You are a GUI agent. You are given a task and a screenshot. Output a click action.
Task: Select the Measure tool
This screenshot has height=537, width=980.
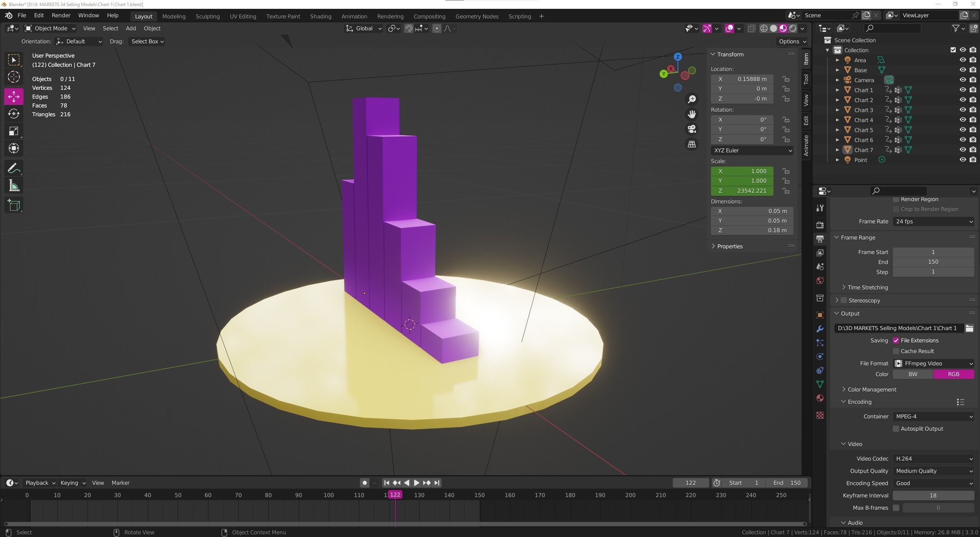(x=14, y=186)
